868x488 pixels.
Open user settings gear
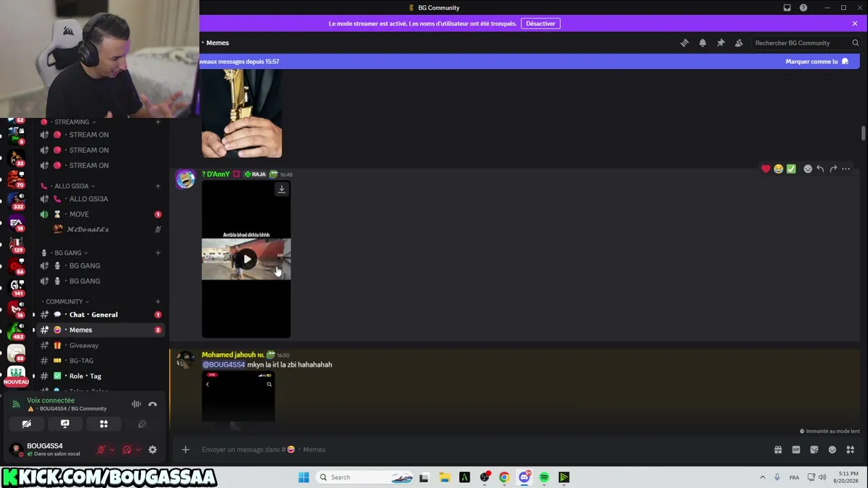tap(153, 449)
